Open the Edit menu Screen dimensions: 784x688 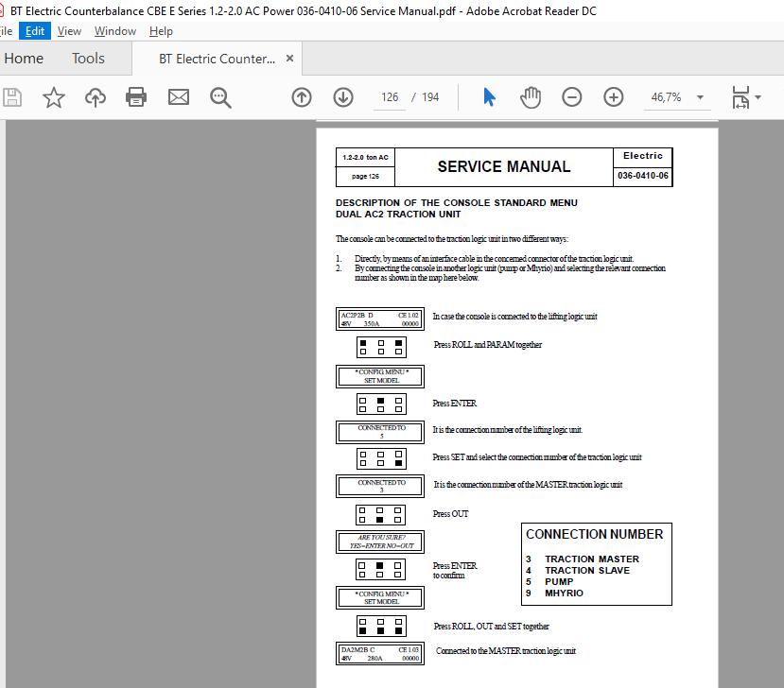tap(35, 31)
